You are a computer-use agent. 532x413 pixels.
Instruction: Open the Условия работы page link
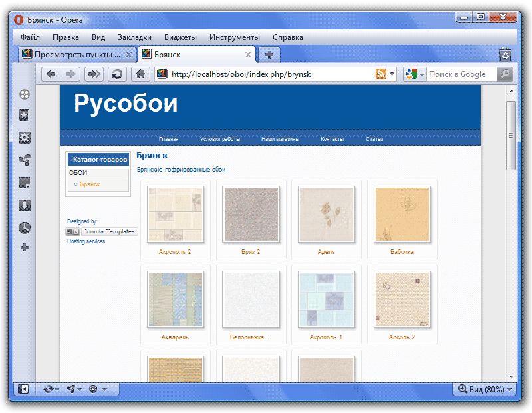[x=219, y=139]
